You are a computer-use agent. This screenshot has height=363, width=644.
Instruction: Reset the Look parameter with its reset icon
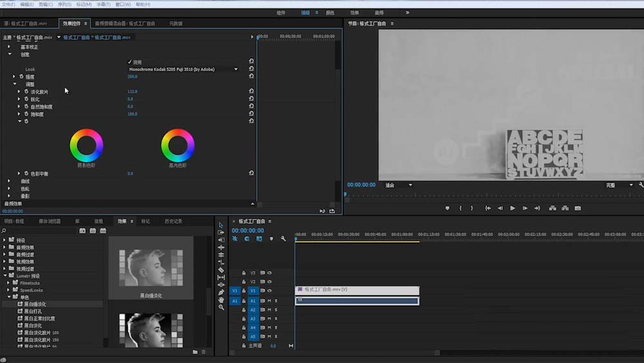(x=251, y=69)
